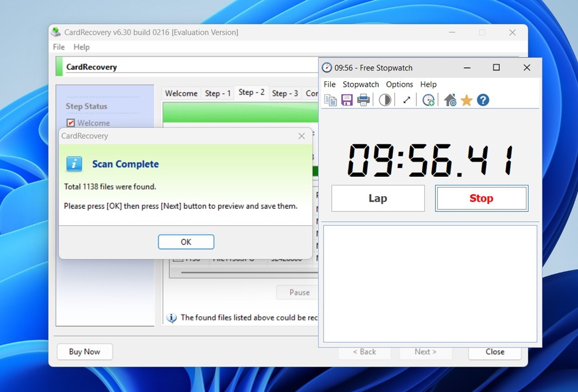578x392 pixels.
Task: Print the stopwatch time
Action: point(363,100)
